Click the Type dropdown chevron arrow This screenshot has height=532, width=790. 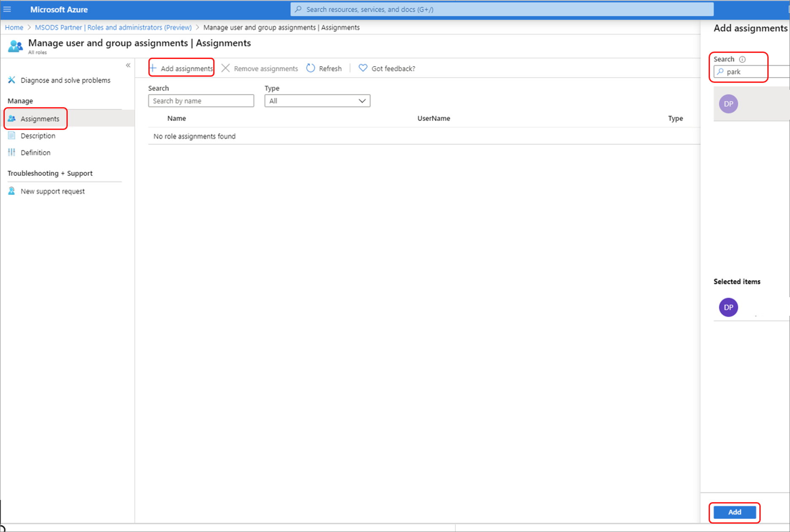pos(362,101)
